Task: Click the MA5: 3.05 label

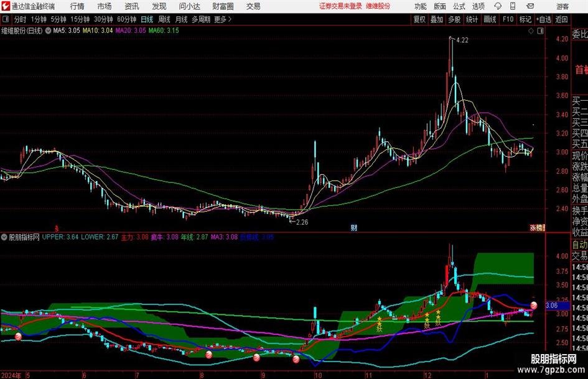Action: pos(67,30)
